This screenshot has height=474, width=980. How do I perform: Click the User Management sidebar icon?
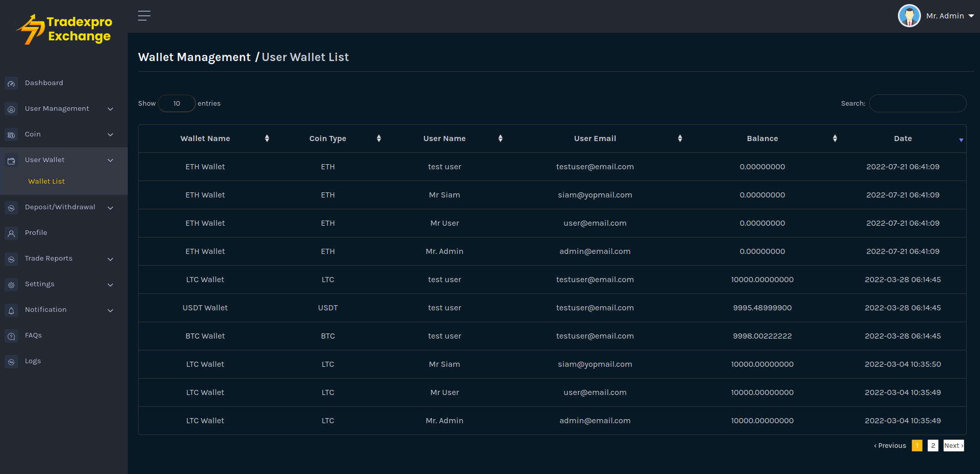tap(11, 109)
